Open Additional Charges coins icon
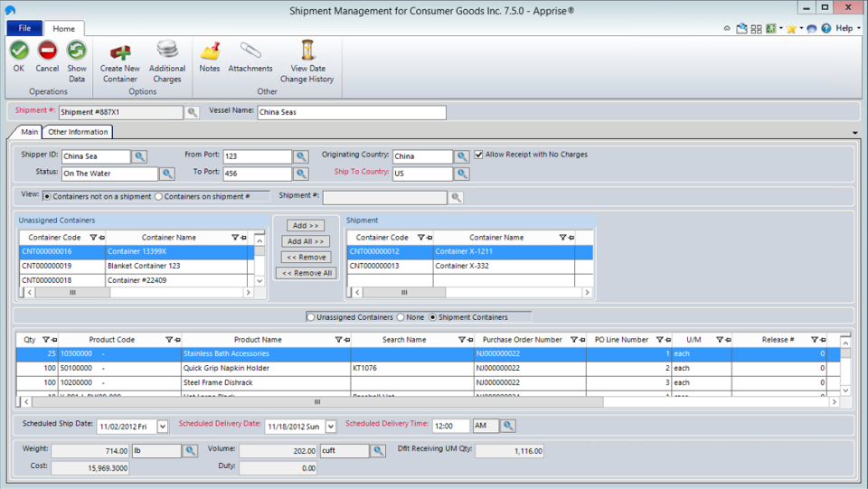The image size is (868, 489). tap(166, 50)
